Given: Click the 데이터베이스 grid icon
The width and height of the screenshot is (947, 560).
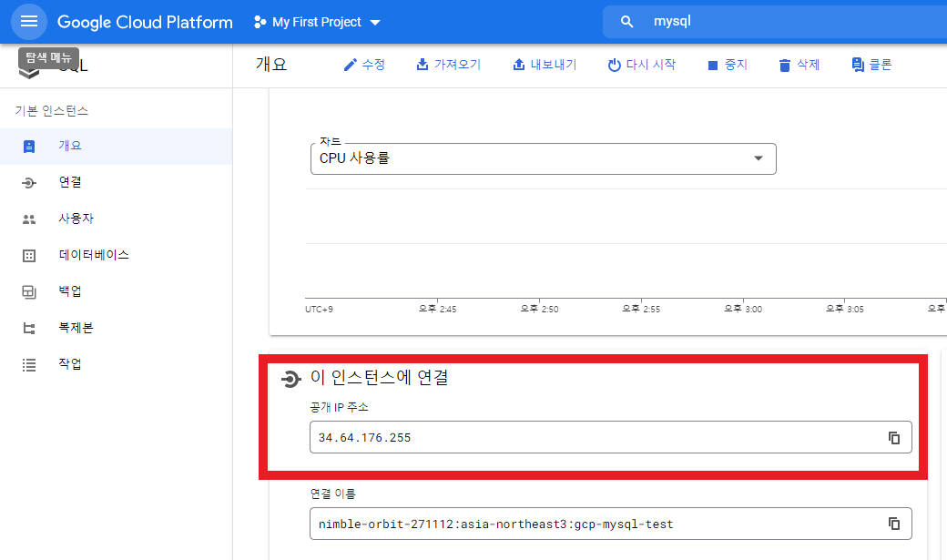Looking at the screenshot, I should point(28,254).
